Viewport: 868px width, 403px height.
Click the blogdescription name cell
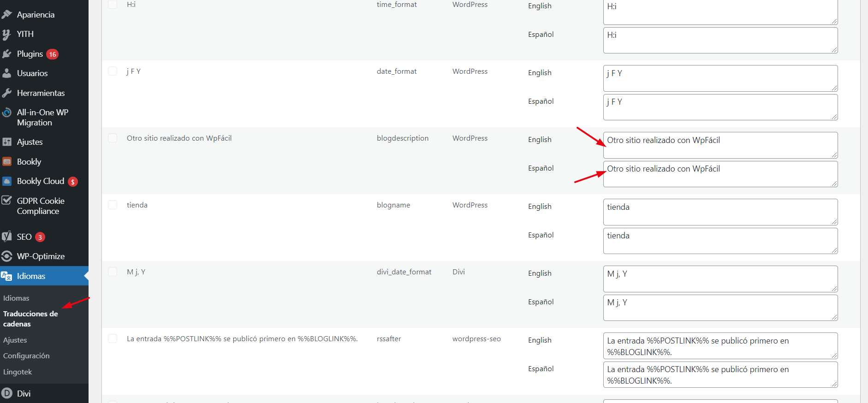tap(403, 138)
